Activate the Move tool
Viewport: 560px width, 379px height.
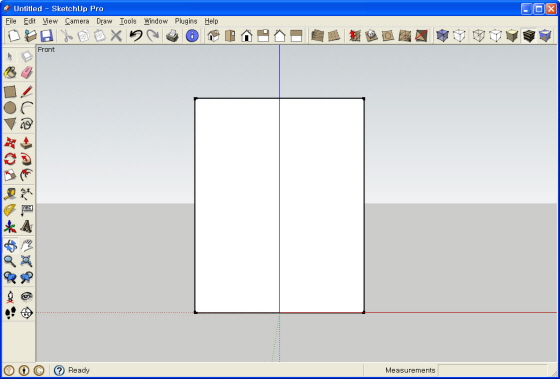coord(10,143)
